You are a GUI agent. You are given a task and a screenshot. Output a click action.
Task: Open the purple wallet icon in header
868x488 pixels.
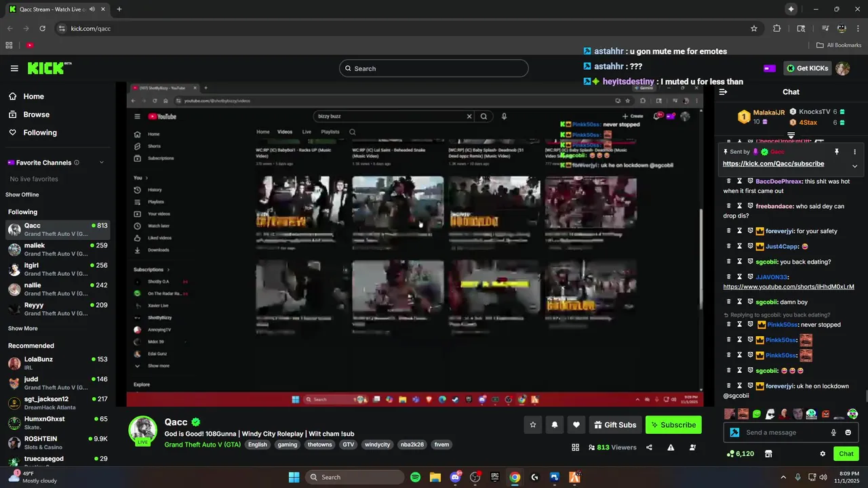pos(770,68)
